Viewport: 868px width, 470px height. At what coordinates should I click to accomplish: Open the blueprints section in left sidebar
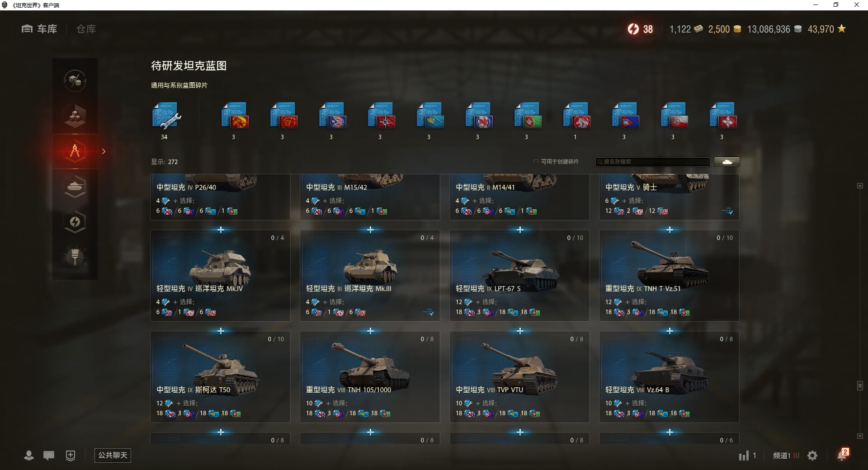75,151
